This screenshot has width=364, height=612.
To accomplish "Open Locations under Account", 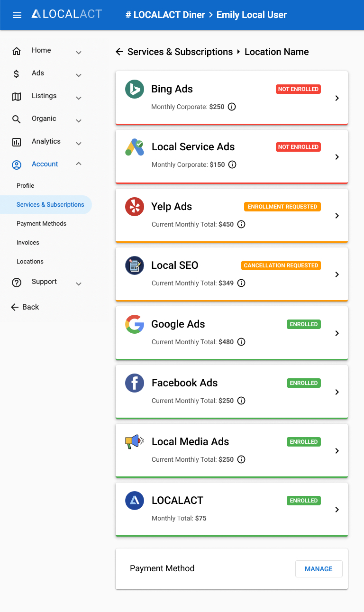I will [30, 262].
